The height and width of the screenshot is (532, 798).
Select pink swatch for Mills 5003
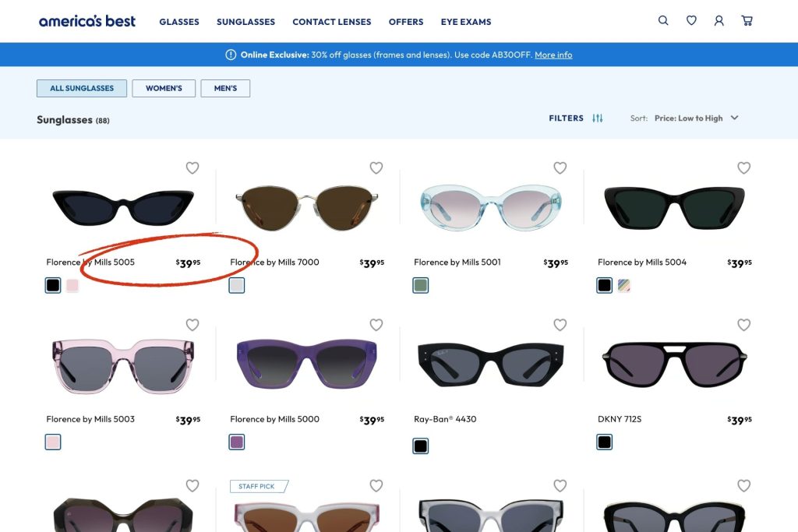click(x=53, y=442)
